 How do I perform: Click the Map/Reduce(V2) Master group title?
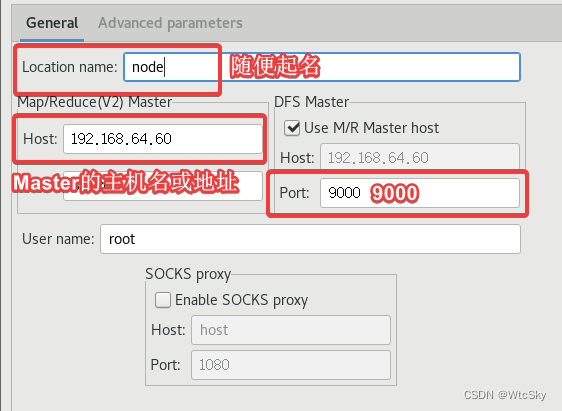95,102
